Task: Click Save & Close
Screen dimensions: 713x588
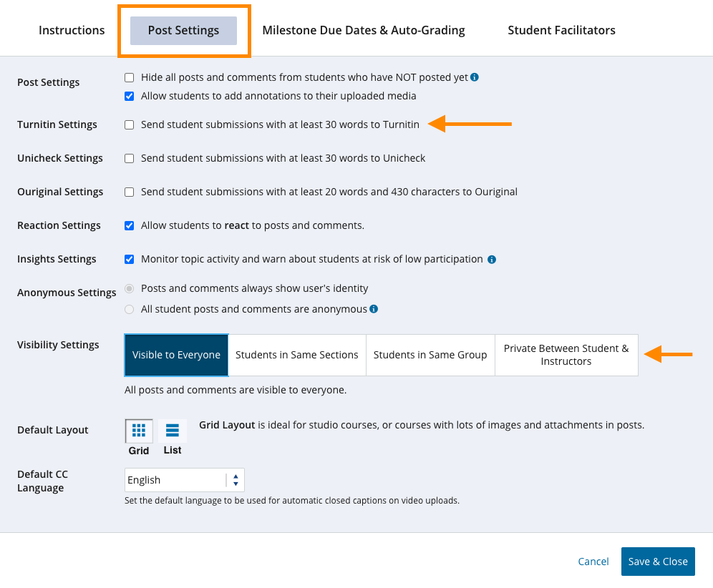Action: pyautogui.click(x=657, y=562)
